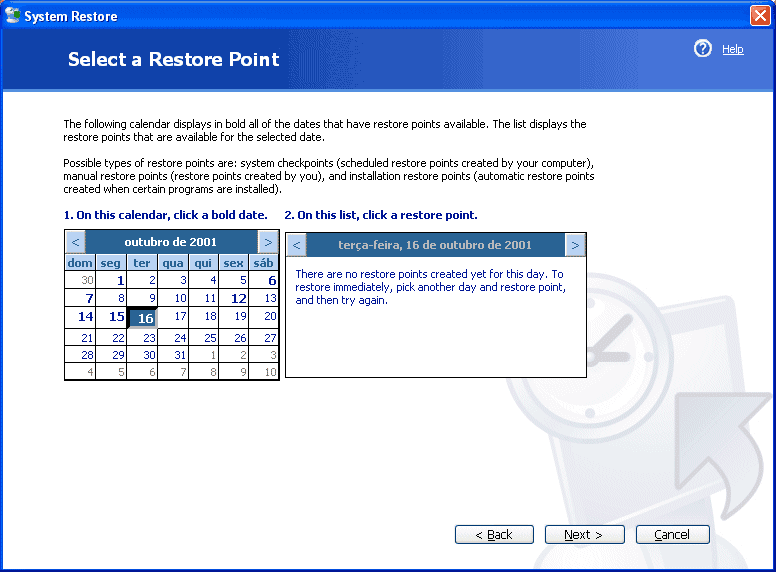Viewport: 776px width, 572px height.
Task: Close the System Restore window
Action: point(759,16)
